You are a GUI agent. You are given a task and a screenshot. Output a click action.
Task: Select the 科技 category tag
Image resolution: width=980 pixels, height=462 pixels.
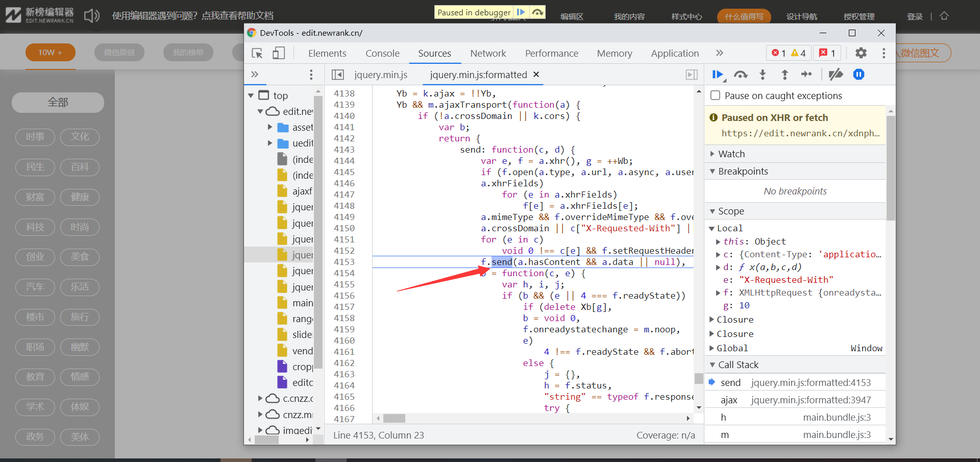point(35,227)
